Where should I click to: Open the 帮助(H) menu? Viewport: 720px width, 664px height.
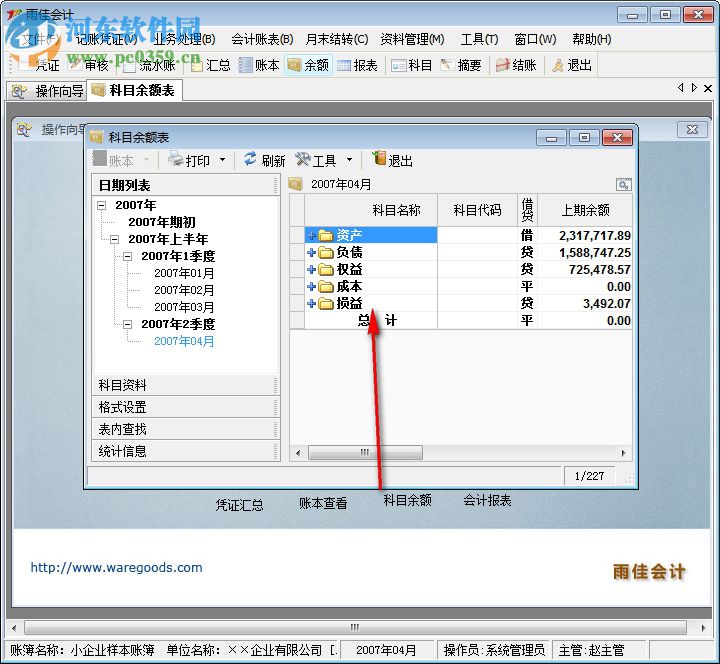pos(591,39)
